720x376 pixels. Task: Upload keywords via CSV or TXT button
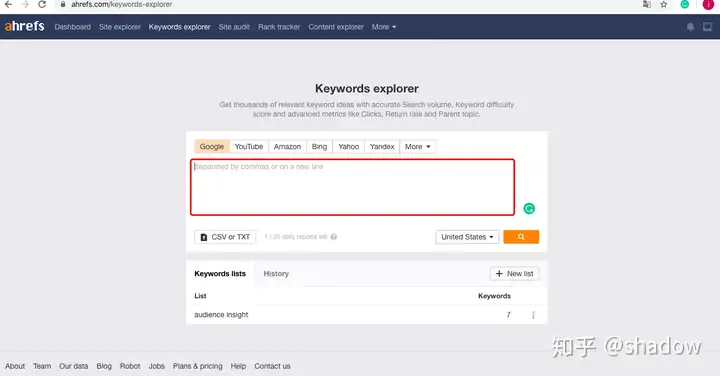point(225,237)
